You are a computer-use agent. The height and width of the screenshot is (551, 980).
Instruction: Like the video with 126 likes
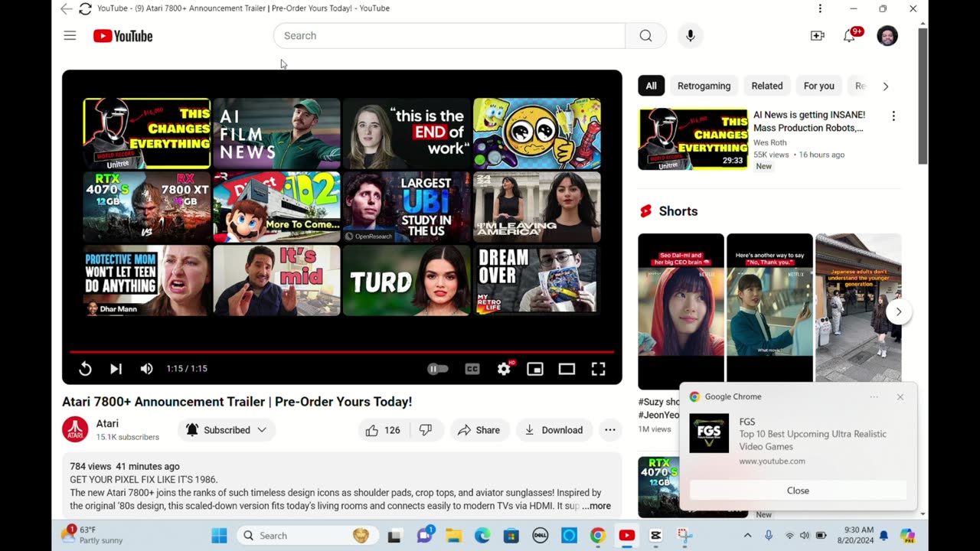click(383, 430)
